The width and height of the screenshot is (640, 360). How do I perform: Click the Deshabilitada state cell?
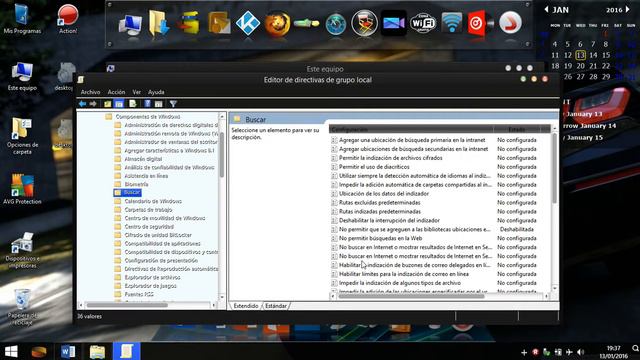517,229
